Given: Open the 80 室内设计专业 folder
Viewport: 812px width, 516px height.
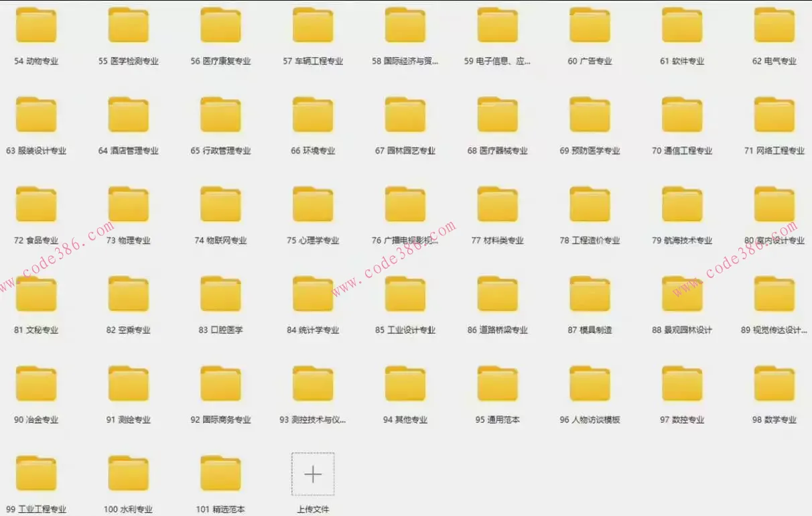Looking at the screenshot, I should (x=773, y=204).
